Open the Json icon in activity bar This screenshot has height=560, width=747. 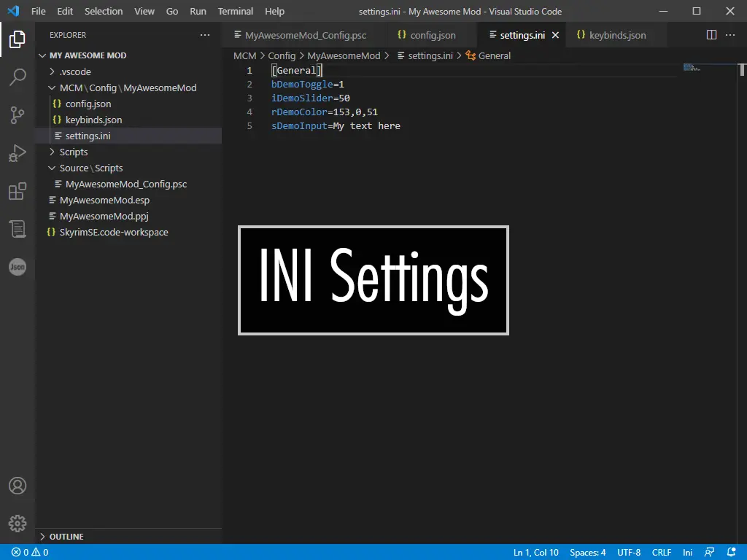pyautogui.click(x=18, y=267)
